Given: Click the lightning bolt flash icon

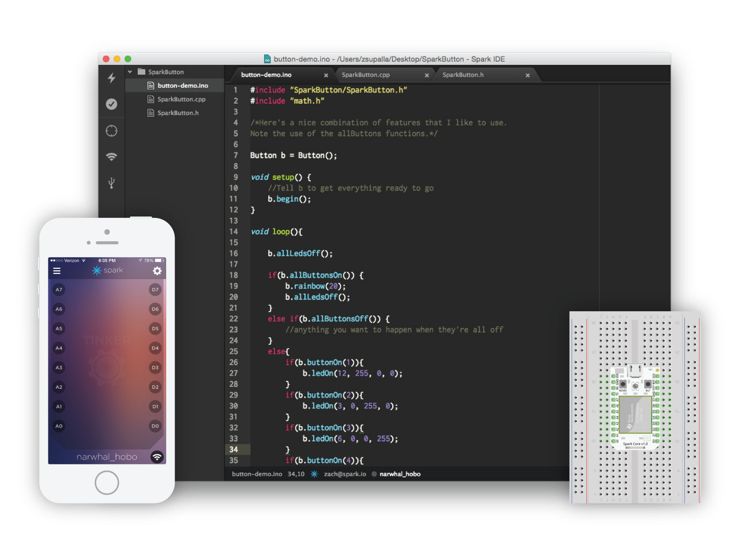Looking at the screenshot, I should (112, 78).
